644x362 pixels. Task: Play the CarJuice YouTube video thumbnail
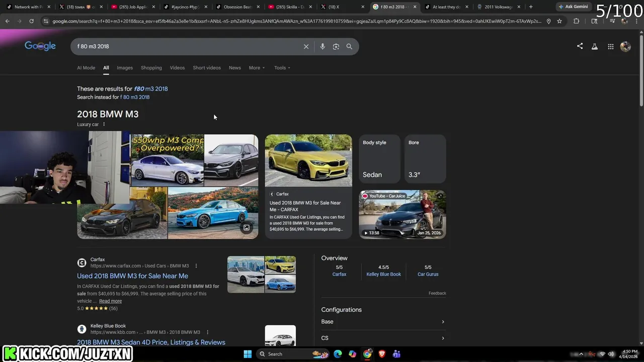coord(402,214)
